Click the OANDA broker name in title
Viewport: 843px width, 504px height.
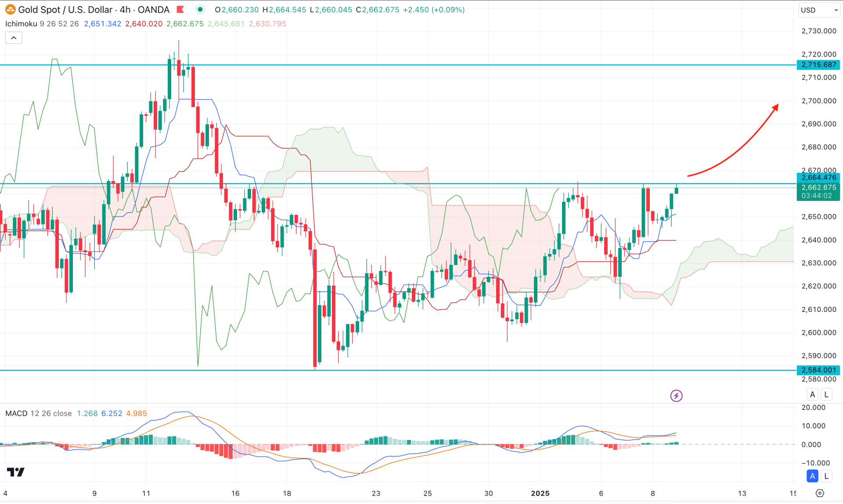(153, 10)
